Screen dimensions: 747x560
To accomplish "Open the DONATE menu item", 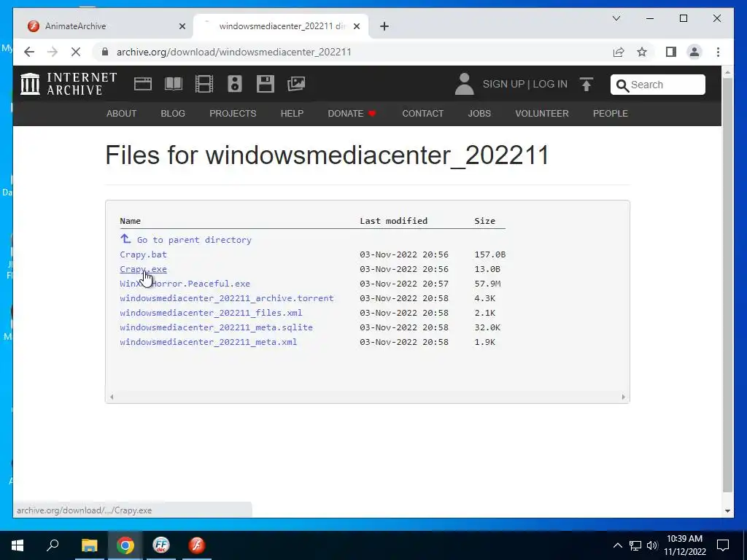I will click(352, 113).
